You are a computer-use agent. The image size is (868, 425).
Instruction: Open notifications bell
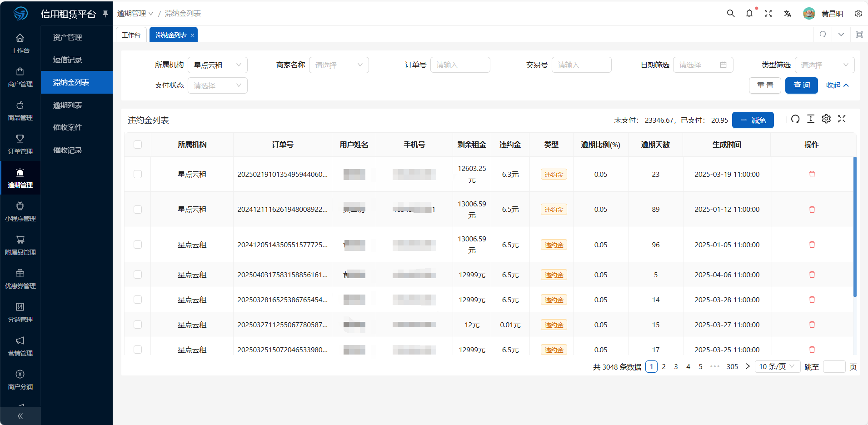pos(749,14)
